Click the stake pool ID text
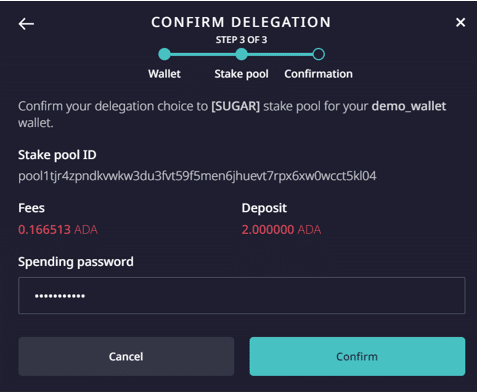Image resolution: width=477 pixels, height=392 pixels. [x=197, y=176]
